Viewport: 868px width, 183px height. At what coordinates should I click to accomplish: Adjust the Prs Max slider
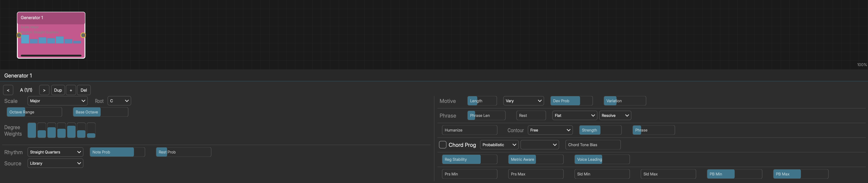536,174
